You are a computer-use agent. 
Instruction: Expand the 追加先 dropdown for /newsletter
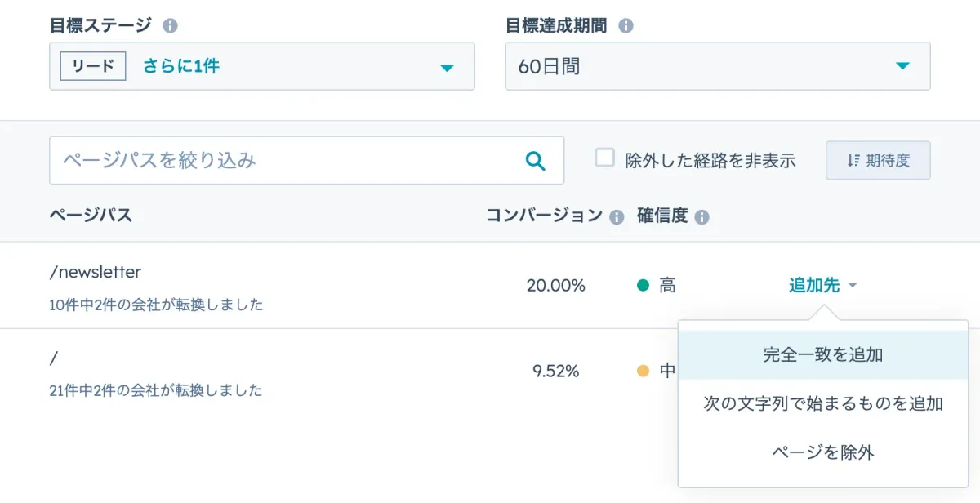click(x=818, y=285)
